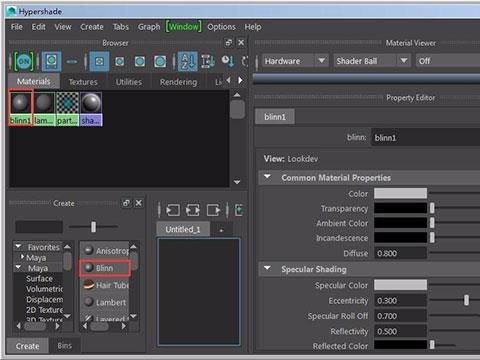The width and height of the screenshot is (480, 360).
Task: Close the Browser panel
Action: [x=241, y=43]
